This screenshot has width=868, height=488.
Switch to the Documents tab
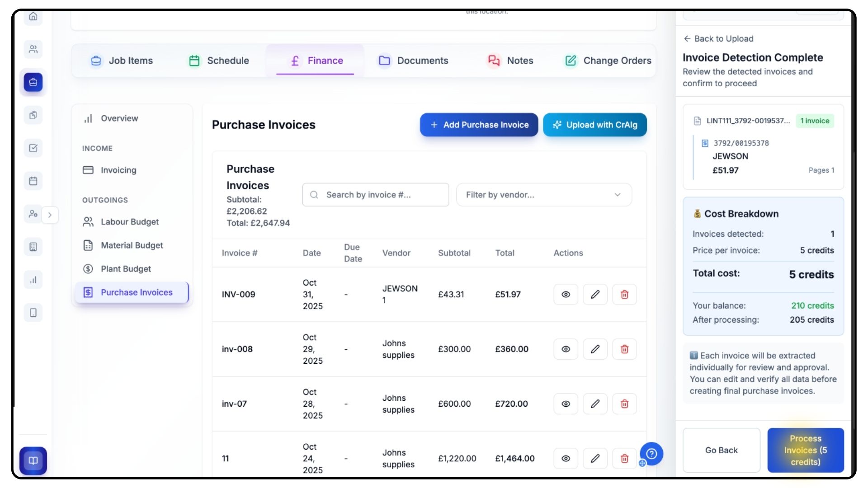(x=413, y=61)
